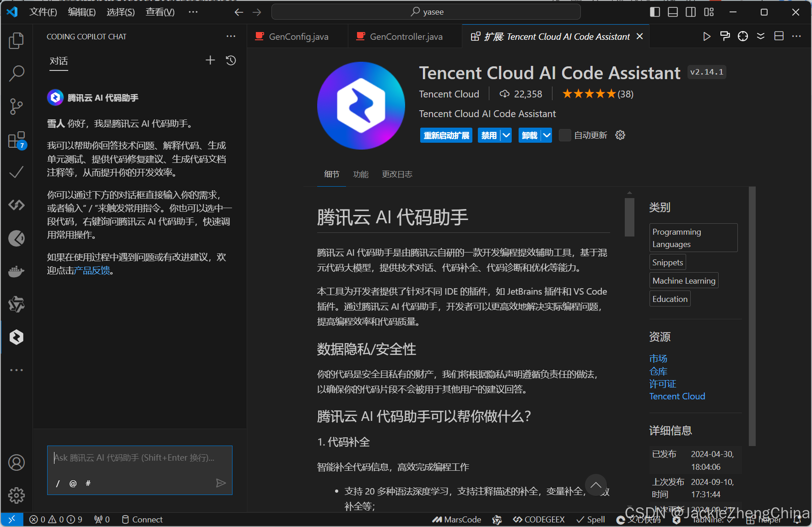
Task: Open notifications bell in status bar
Action: (x=797, y=520)
